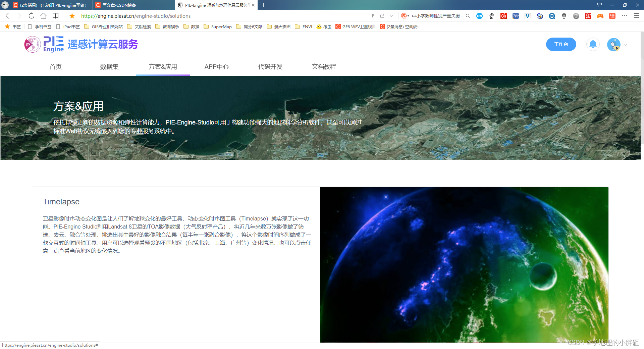644x349 pixels.
Task: Open the red screenshot extension icon
Action: point(588,16)
